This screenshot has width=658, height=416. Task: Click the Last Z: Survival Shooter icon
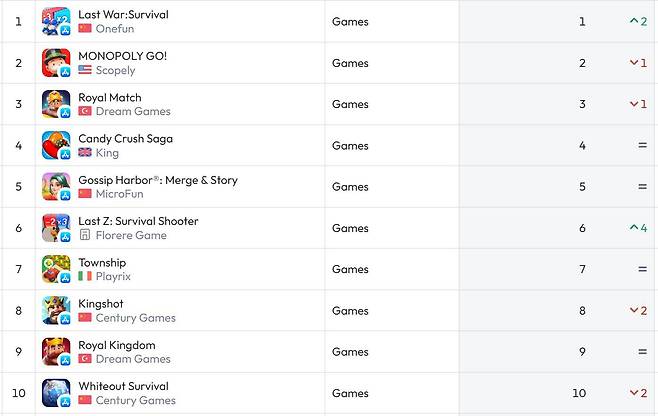pyautogui.click(x=56, y=228)
